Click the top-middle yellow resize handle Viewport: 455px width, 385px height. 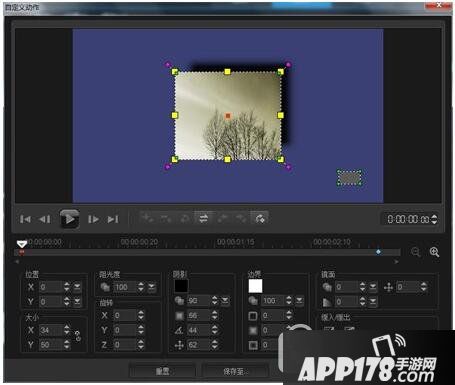227,72
